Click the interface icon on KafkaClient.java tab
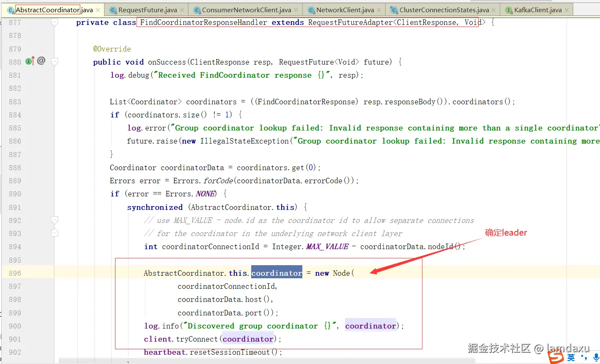The height and width of the screenshot is (364, 600). [x=509, y=10]
